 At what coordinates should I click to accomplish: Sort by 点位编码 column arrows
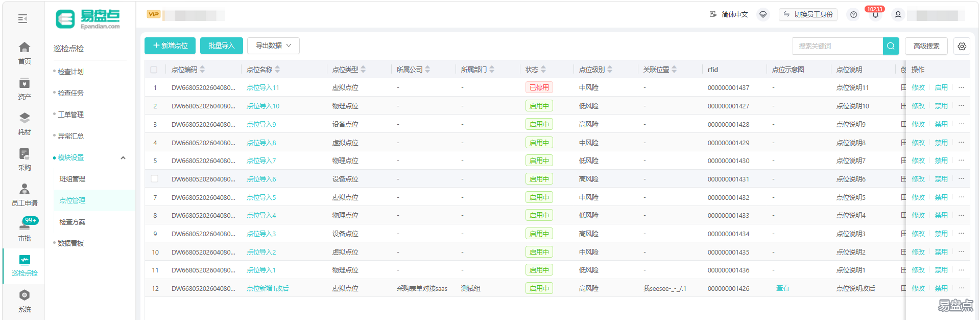pyautogui.click(x=202, y=70)
